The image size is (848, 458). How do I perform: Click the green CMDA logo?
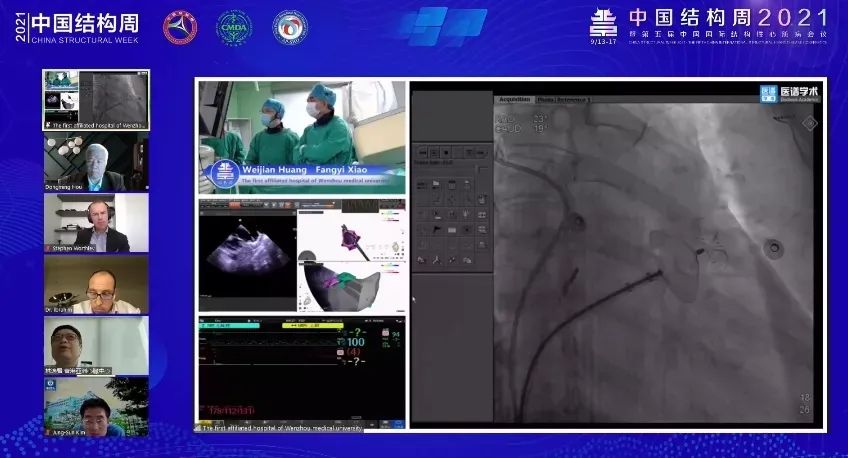(x=235, y=26)
